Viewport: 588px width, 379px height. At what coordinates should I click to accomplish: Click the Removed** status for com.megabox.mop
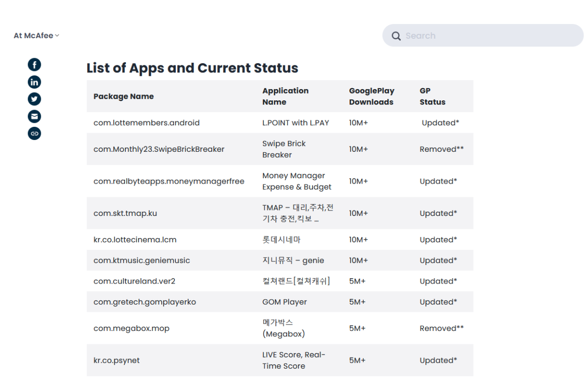click(441, 329)
